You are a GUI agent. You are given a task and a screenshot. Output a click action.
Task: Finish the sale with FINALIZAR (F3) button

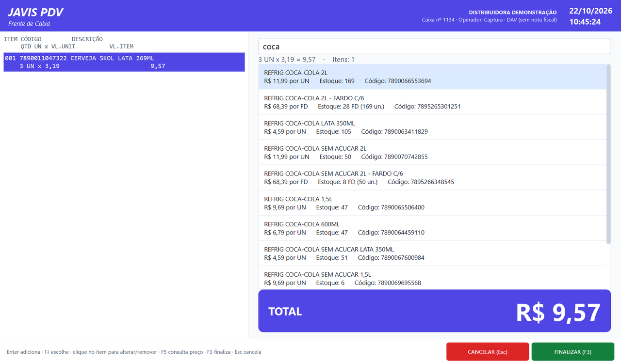[573, 352]
